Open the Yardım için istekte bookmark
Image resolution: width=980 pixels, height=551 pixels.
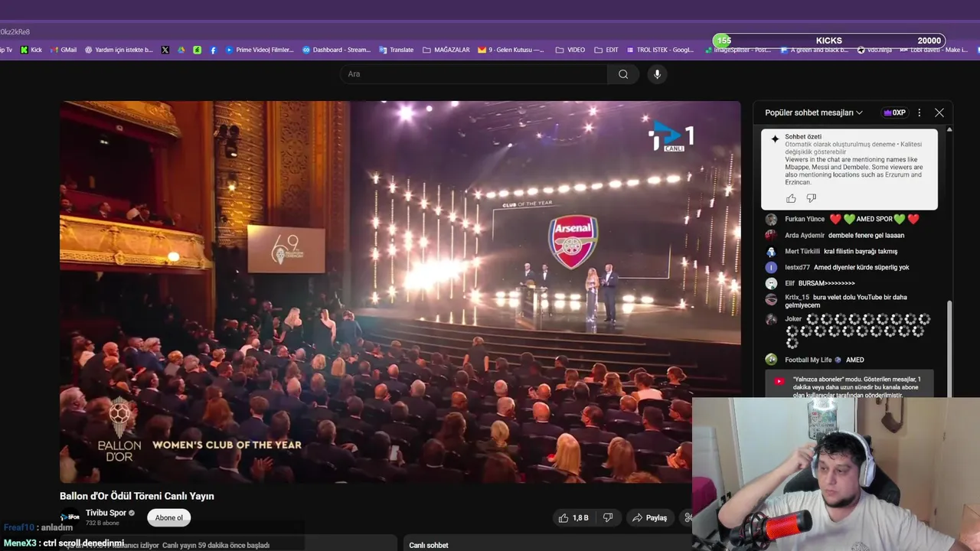click(119, 50)
